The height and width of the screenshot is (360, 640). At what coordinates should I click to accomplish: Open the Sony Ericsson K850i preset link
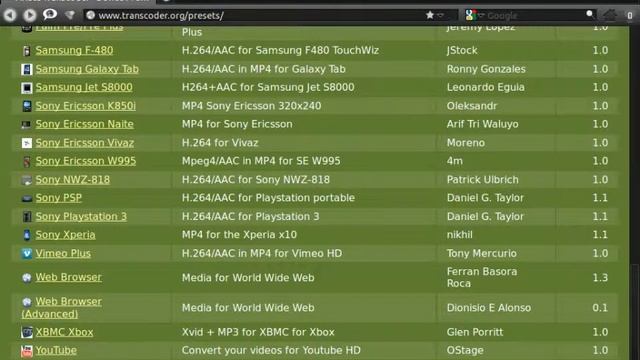85,106
